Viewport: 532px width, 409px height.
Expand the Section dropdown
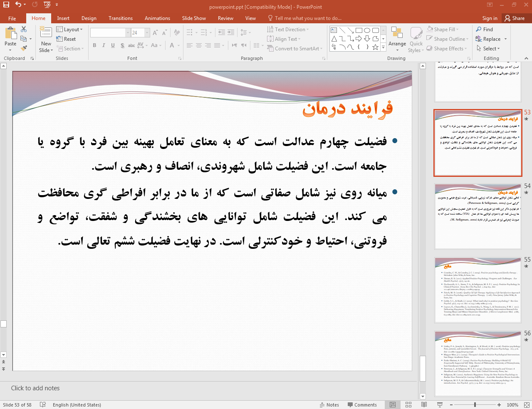(71, 49)
